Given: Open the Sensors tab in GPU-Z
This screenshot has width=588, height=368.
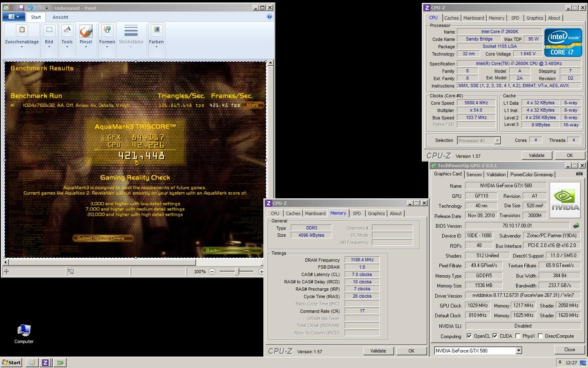Looking at the screenshot, I should pyautogui.click(x=474, y=175).
